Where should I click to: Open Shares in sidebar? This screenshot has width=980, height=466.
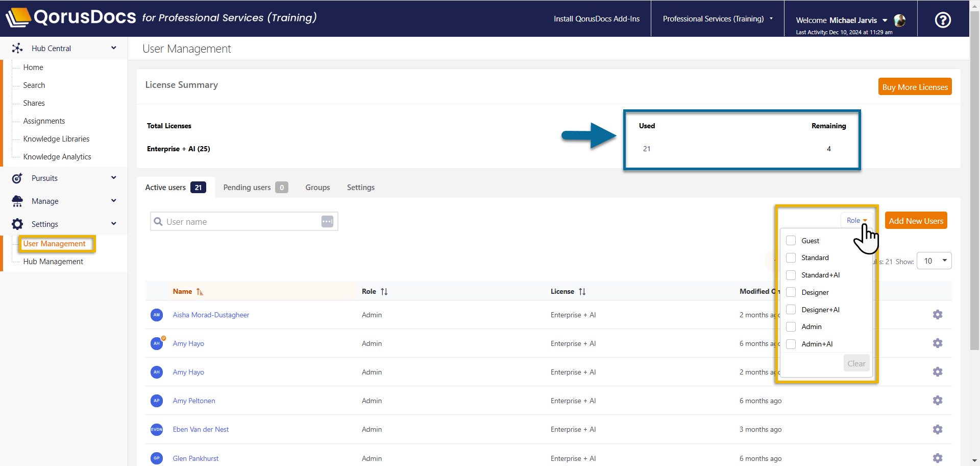coord(34,103)
